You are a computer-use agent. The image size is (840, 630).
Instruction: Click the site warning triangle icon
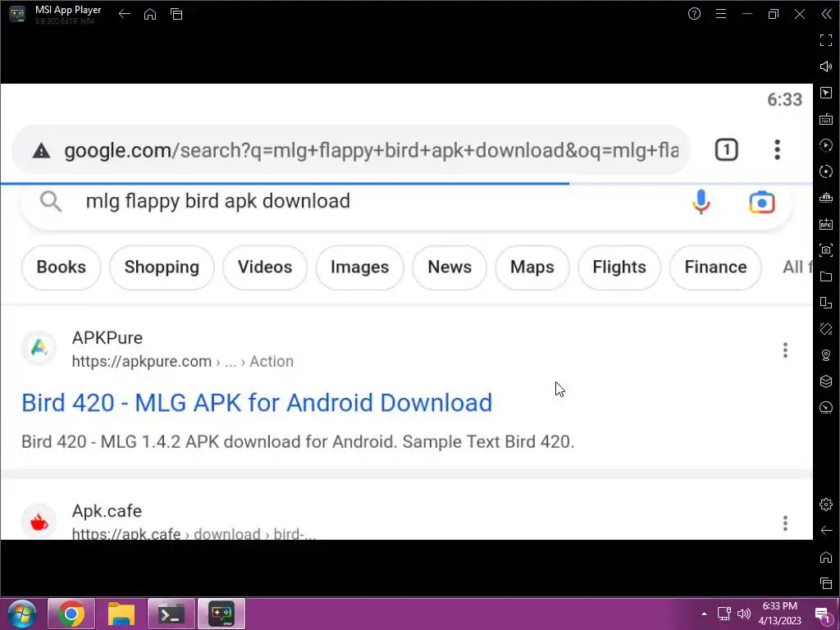(41, 151)
